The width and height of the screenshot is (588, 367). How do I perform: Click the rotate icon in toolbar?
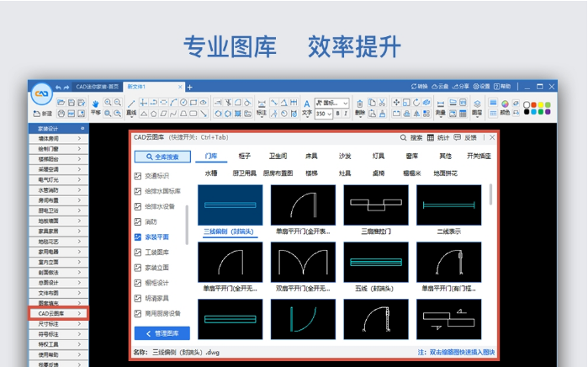point(416,102)
